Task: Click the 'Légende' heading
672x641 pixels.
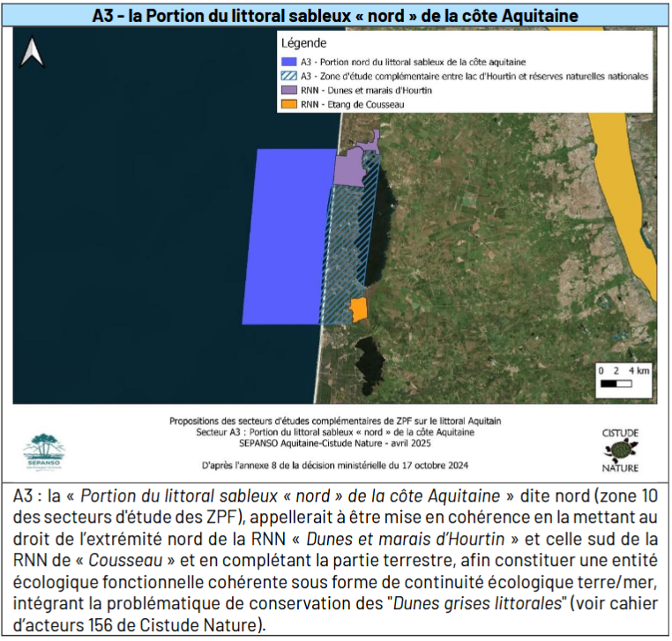Action: [304, 43]
